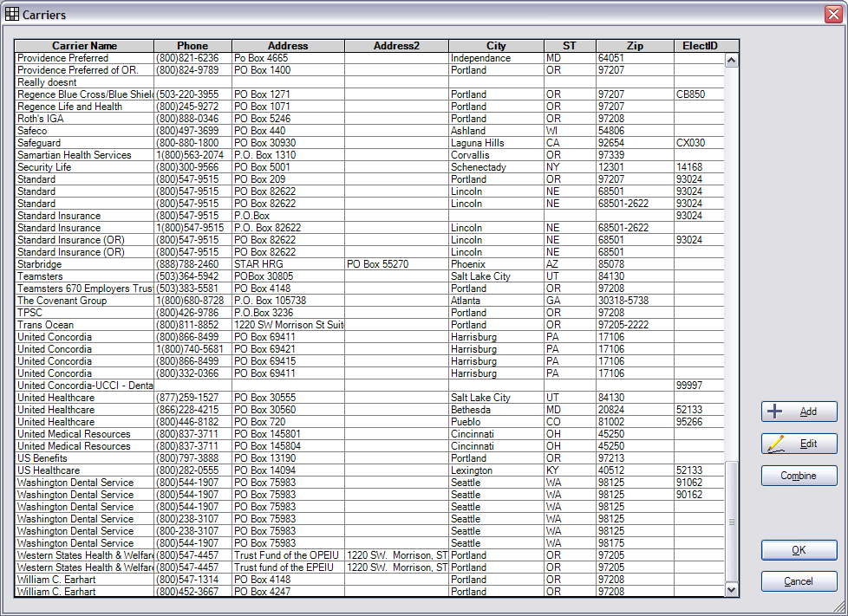Select the Safeco carrier row
This screenshot has height=616, width=848.
369,131
